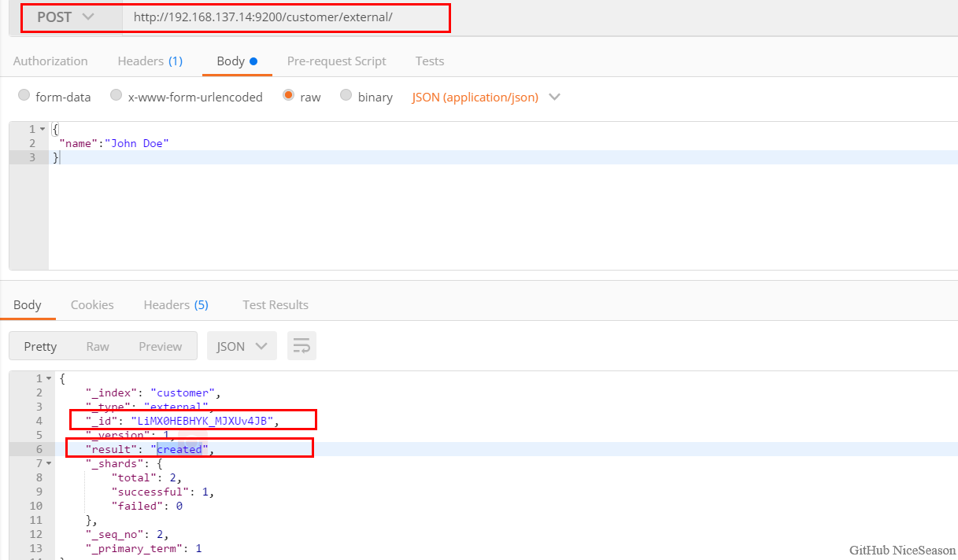Select x-www-form-urlencoded body type
The height and width of the screenshot is (560, 958).
point(117,96)
